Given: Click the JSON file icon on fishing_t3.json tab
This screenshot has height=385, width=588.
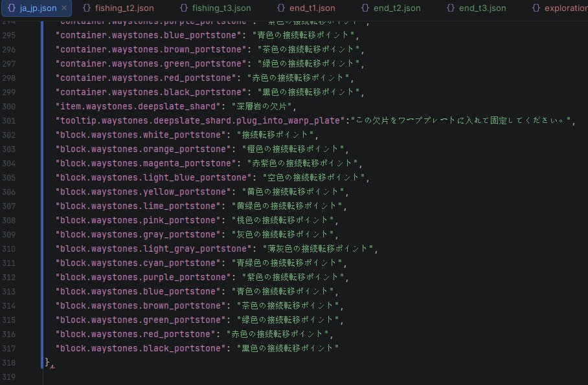Looking at the screenshot, I should click(x=184, y=8).
